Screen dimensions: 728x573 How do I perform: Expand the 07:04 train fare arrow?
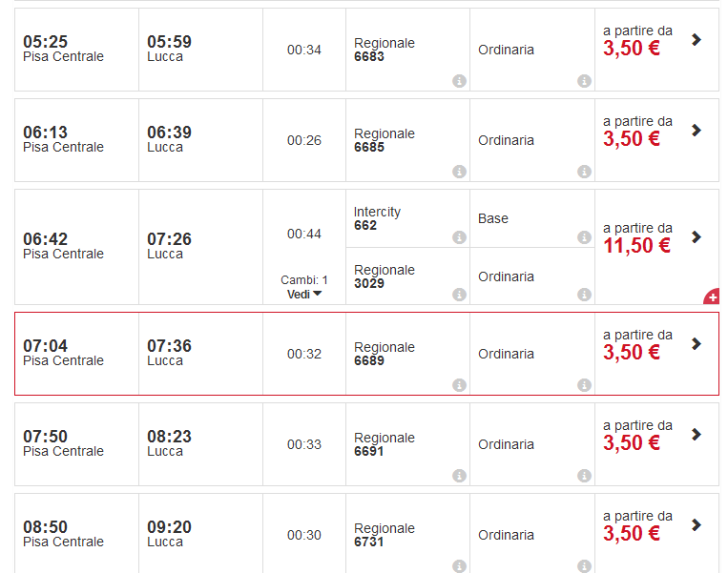point(696,344)
